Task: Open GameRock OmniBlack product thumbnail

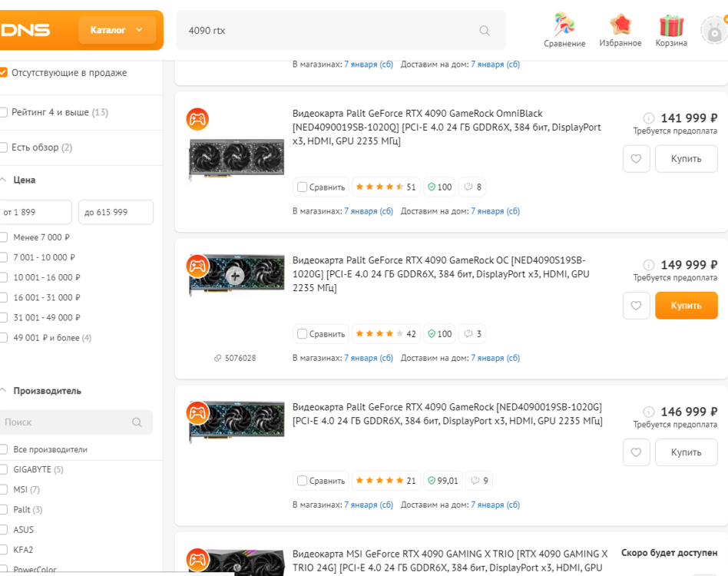Action: click(237, 159)
